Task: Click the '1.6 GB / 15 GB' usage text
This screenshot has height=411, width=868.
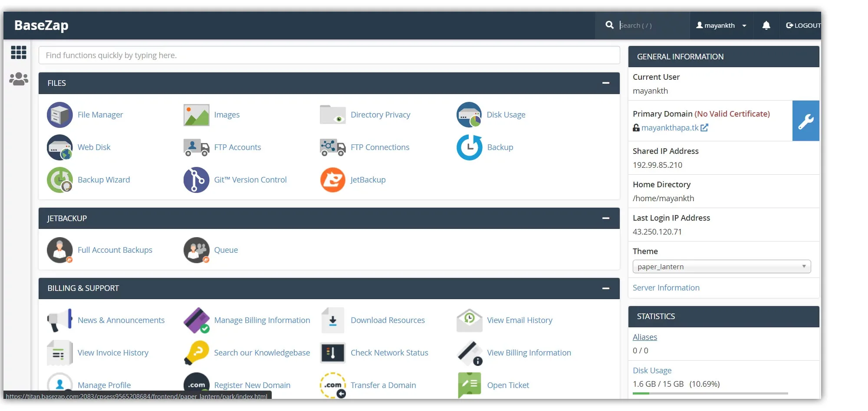Action: [658, 384]
